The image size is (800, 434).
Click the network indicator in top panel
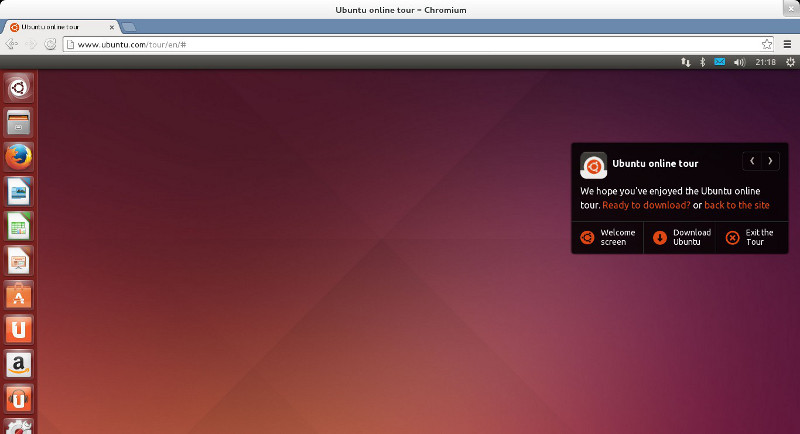686,62
